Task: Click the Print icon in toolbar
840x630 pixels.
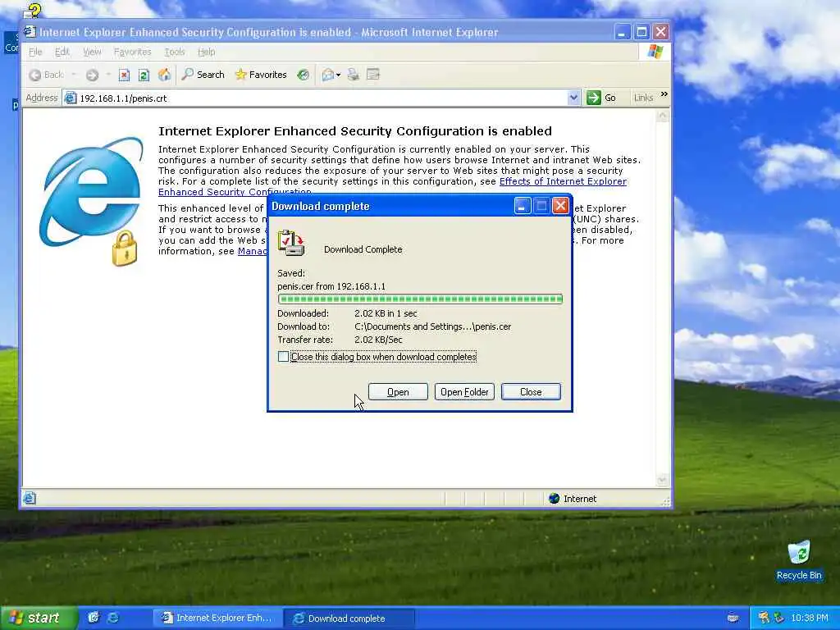Action: point(354,75)
